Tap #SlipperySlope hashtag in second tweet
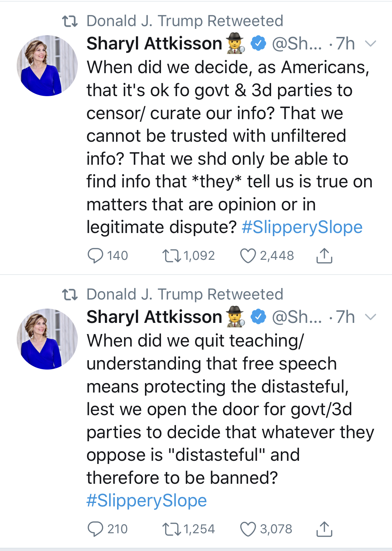This screenshot has height=551, width=392. [x=147, y=501]
